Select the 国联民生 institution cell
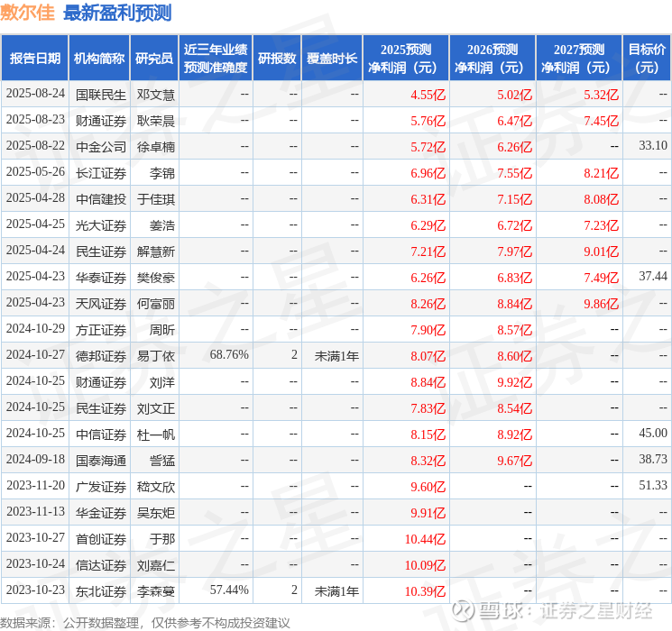The height and width of the screenshot is (631, 672). [101, 95]
